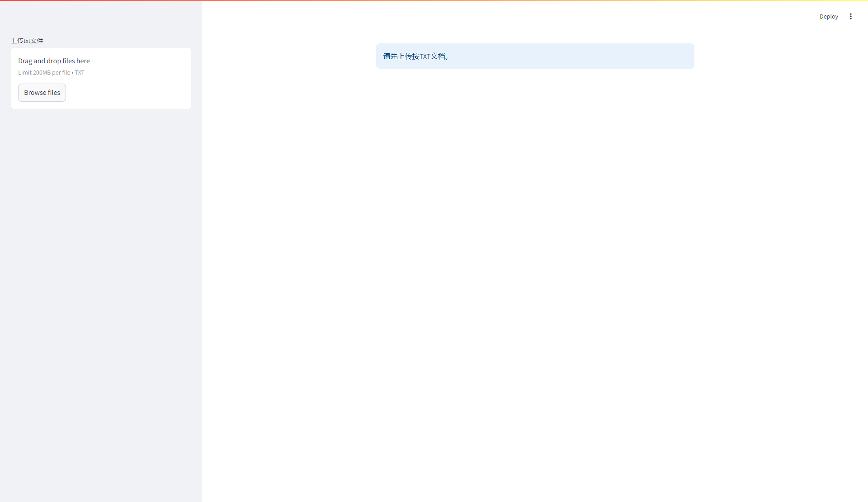This screenshot has width=868, height=502.
Task: Click the Limit 200MB per file label
Action: point(51,72)
